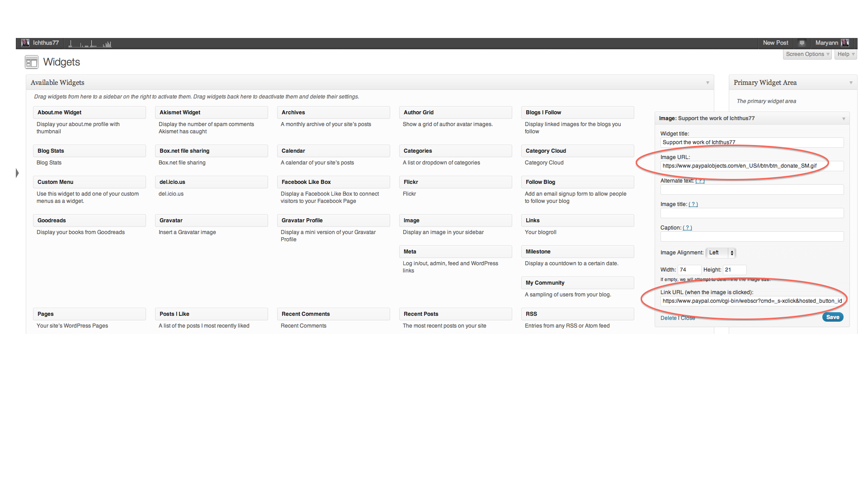Open the Caption help question mark
The width and height of the screenshot is (868, 488).
[687, 228]
